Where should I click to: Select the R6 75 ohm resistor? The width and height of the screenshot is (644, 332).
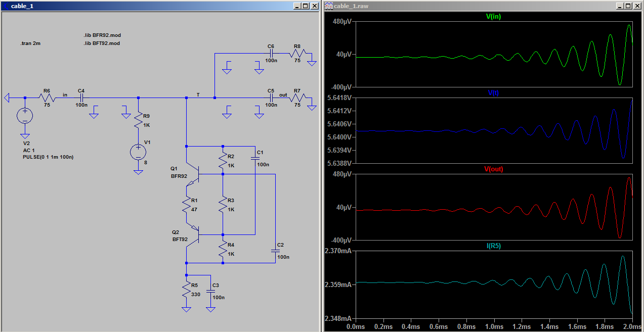click(47, 98)
